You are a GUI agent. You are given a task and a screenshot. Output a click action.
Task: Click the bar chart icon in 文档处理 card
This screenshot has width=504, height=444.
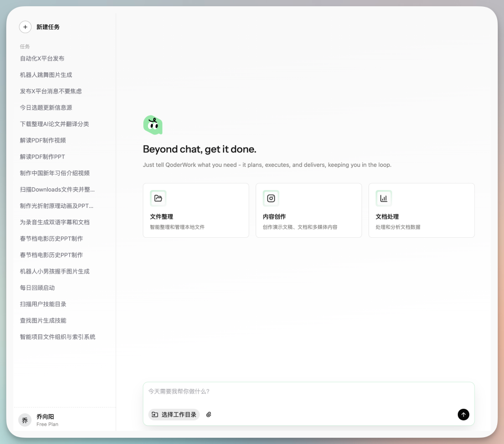384,198
